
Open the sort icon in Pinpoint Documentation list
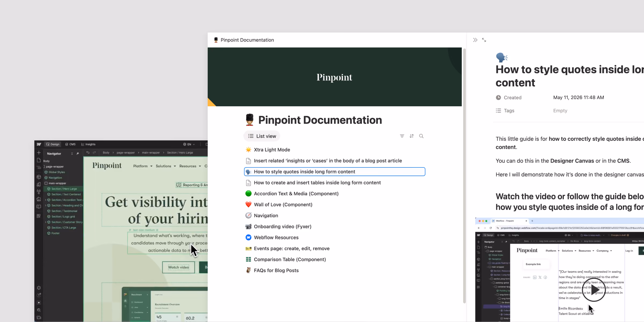click(x=412, y=136)
